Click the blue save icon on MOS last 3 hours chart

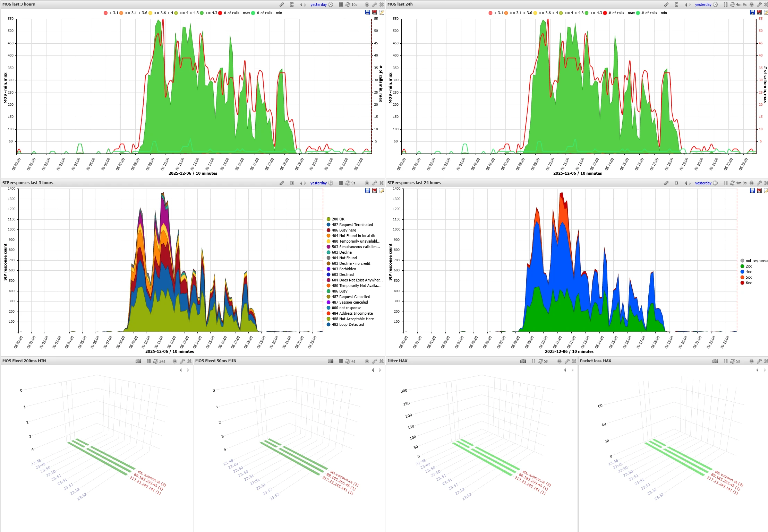coord(367,11)
